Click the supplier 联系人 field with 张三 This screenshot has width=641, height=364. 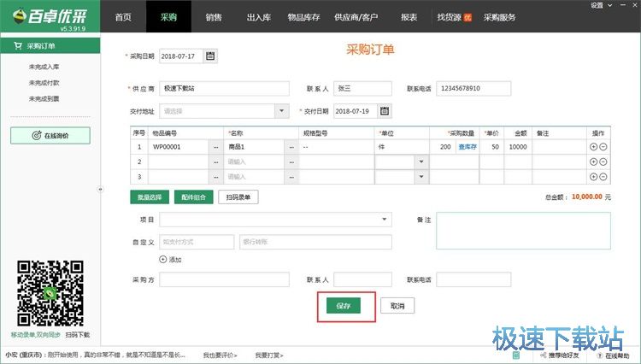point(362,88)
